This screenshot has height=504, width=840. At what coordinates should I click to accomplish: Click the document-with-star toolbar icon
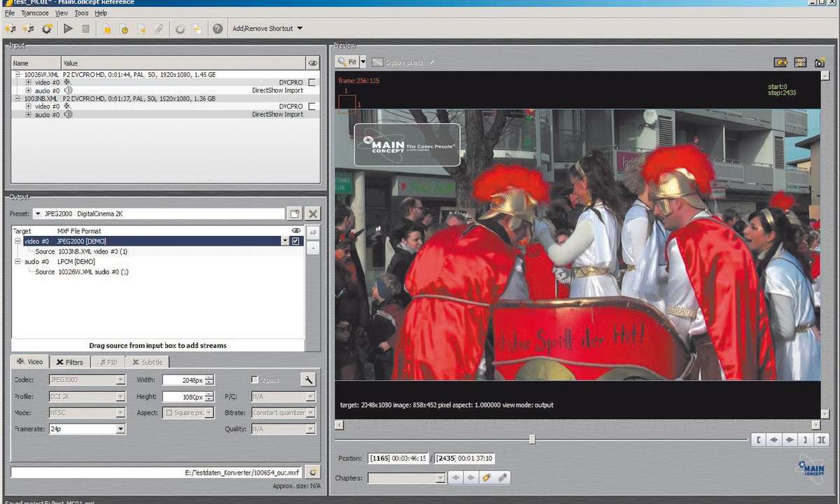click(x=141, y=29)
